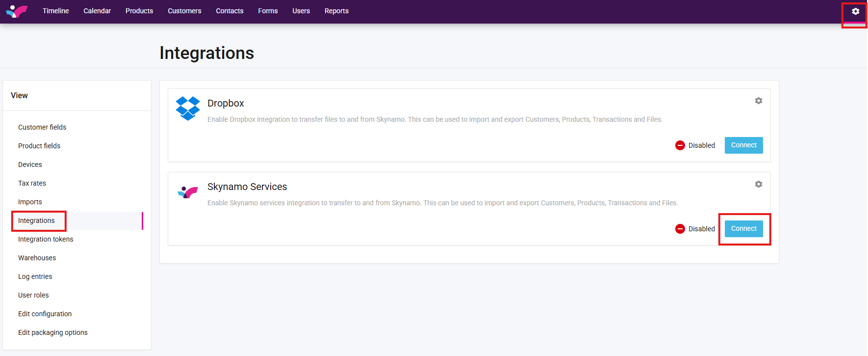
Task: Click the View panel heading
Action: pyautogui.click(x=19, y=95)
